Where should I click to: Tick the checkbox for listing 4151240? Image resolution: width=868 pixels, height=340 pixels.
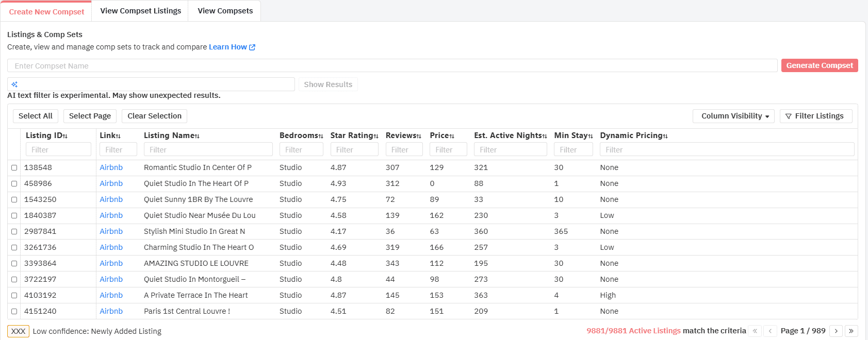point(14,312)
